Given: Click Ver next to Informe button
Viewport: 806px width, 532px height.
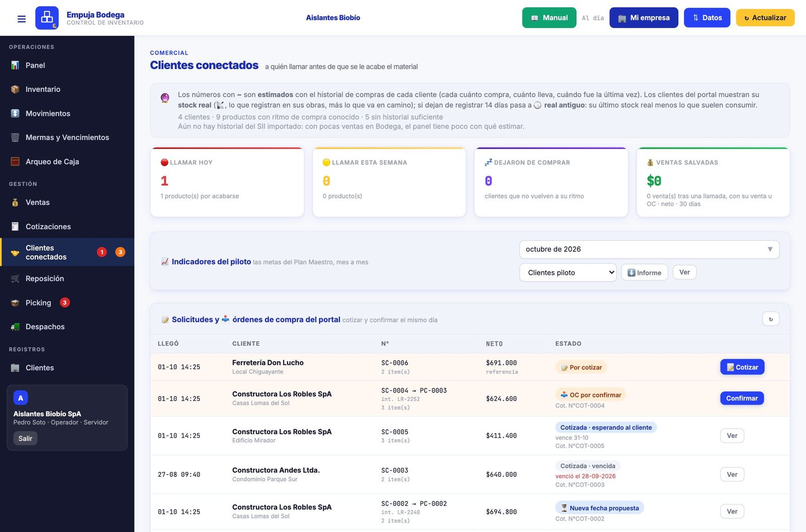Looking at the screenshot, I should [685, 272].
